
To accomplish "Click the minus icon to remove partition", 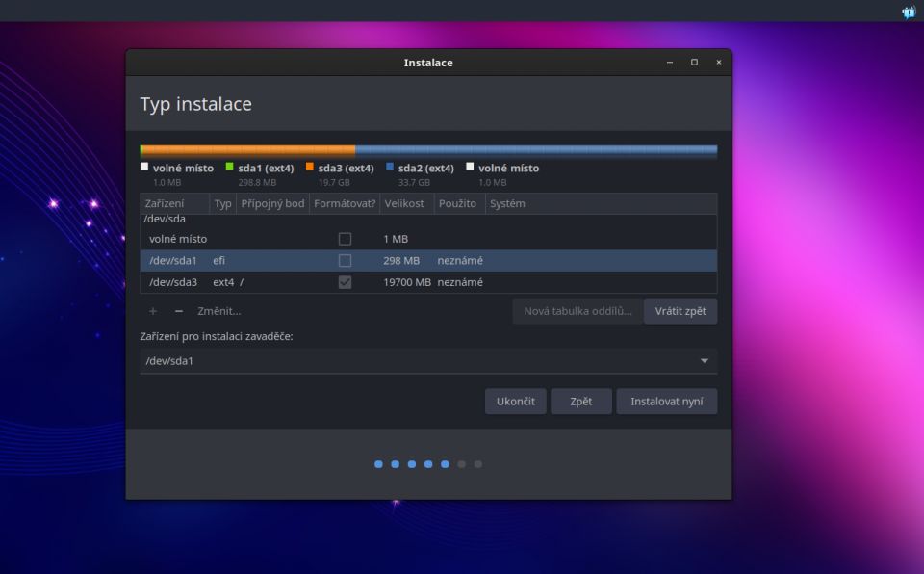I will click(179, 311).
